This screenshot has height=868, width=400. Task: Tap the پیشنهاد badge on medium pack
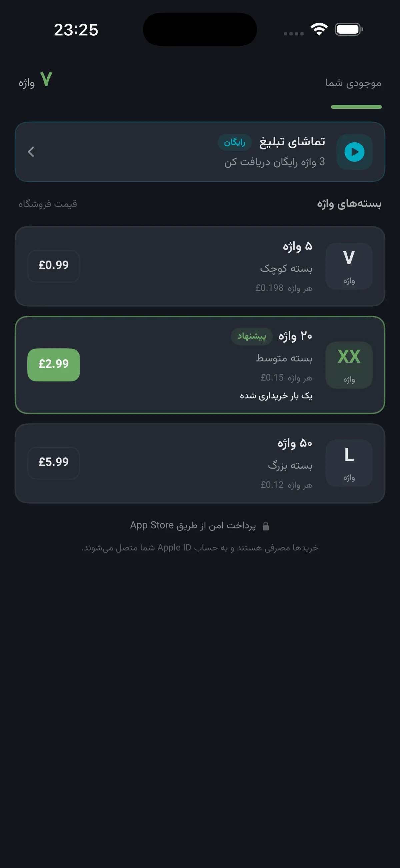(x=252, y=336)
